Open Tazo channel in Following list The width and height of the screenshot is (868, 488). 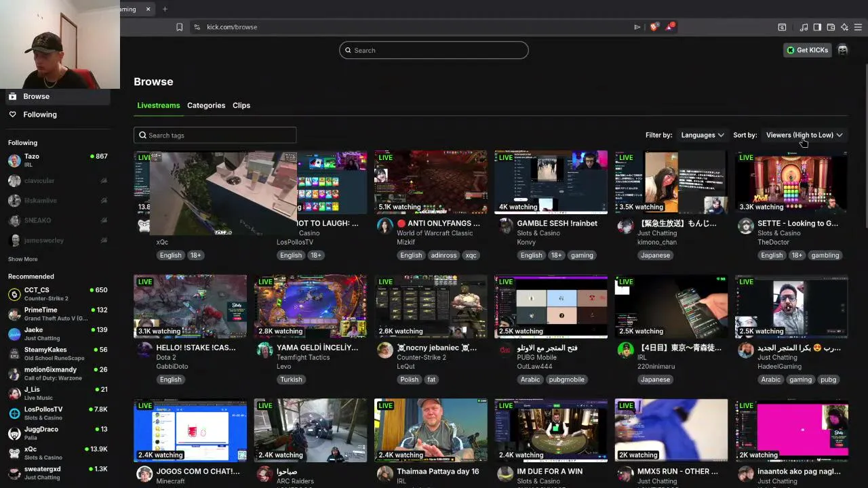58,160
